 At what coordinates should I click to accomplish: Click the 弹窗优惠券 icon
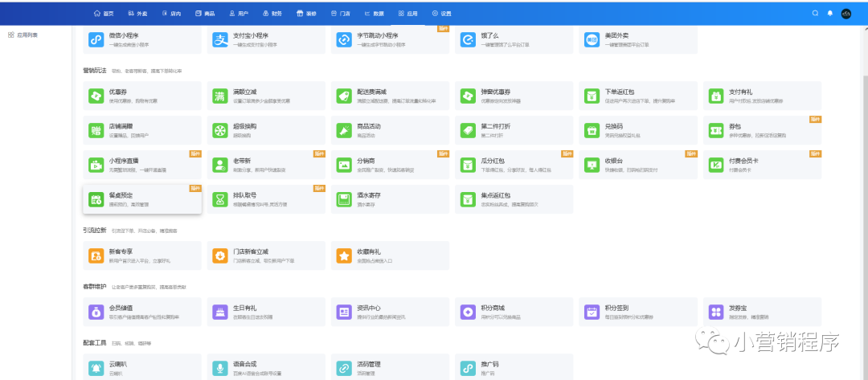coord(469,96)
